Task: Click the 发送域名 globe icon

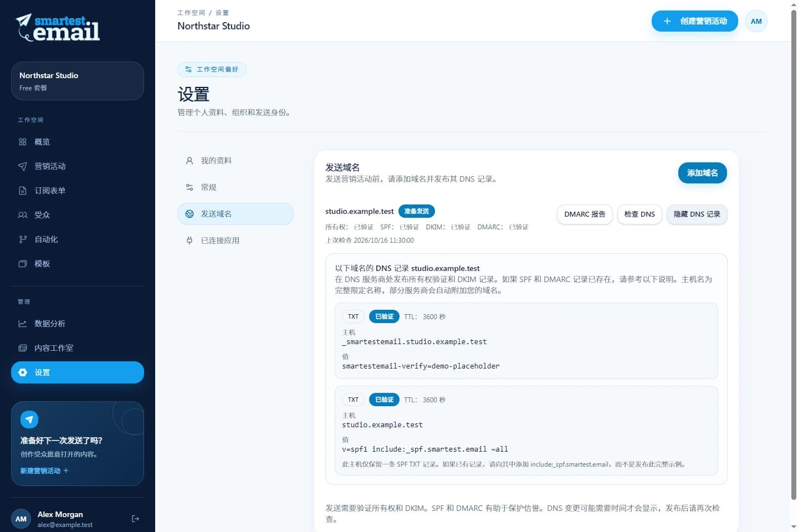Action: tap(190, 214)
